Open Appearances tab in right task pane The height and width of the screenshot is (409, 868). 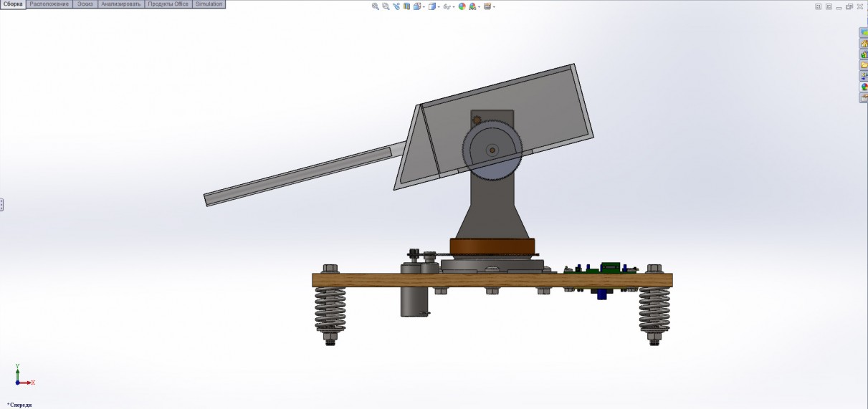click(x=864, y=87)
